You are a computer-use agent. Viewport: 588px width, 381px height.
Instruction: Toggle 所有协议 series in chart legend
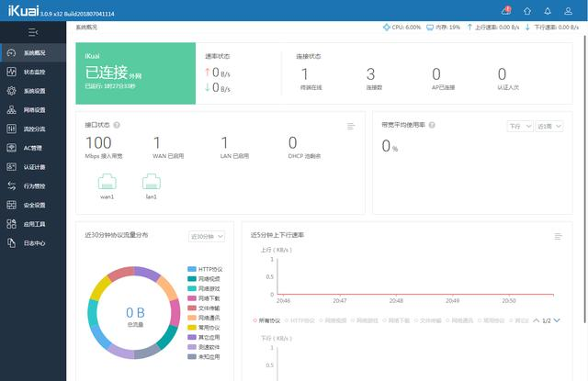[x=268, y=320]
